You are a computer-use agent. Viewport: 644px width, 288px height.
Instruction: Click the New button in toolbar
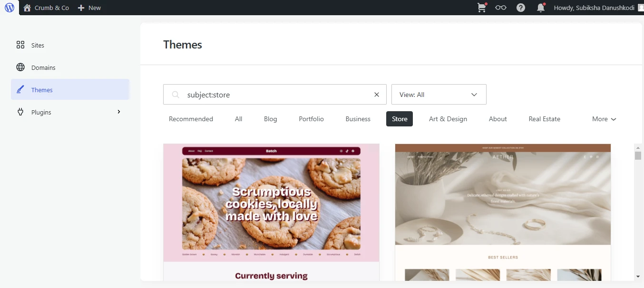(x=89, y=8)
